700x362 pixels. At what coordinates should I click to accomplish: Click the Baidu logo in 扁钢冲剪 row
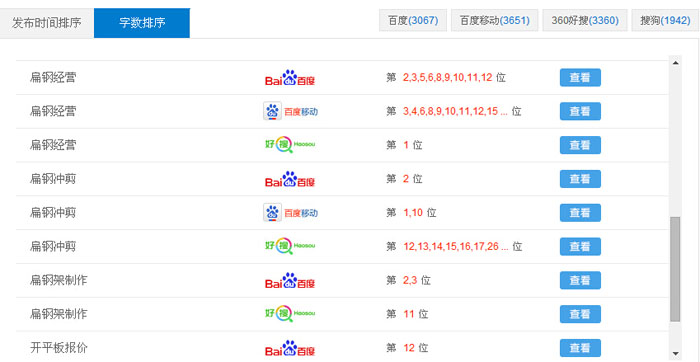click(290, 179)
